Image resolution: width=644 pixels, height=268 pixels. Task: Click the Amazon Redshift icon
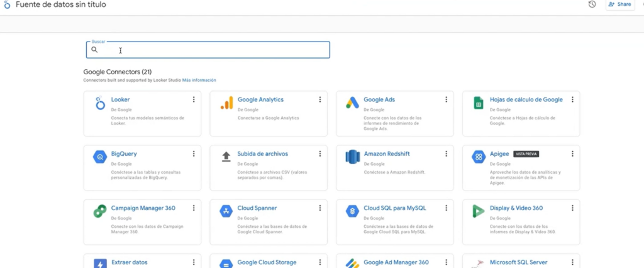click(x=352, y=157)
